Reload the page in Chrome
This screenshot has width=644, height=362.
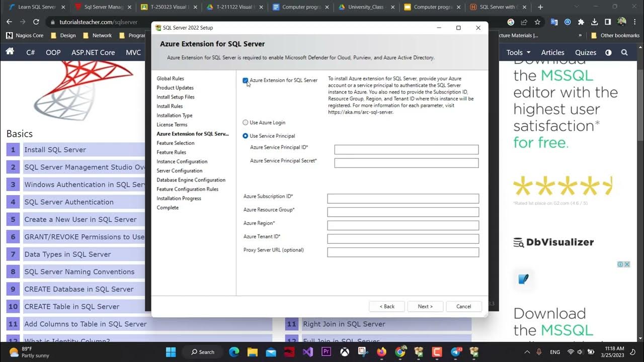[36, 22]
